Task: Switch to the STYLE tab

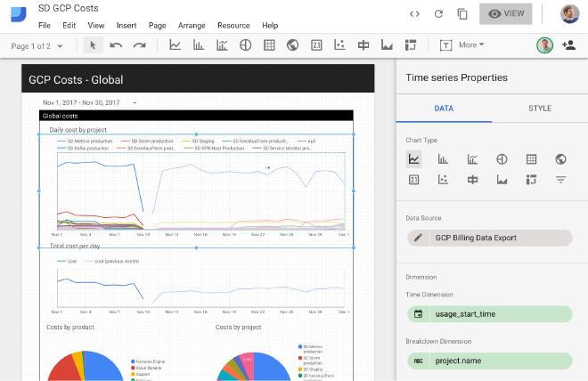Action: [x=540, y=109]
